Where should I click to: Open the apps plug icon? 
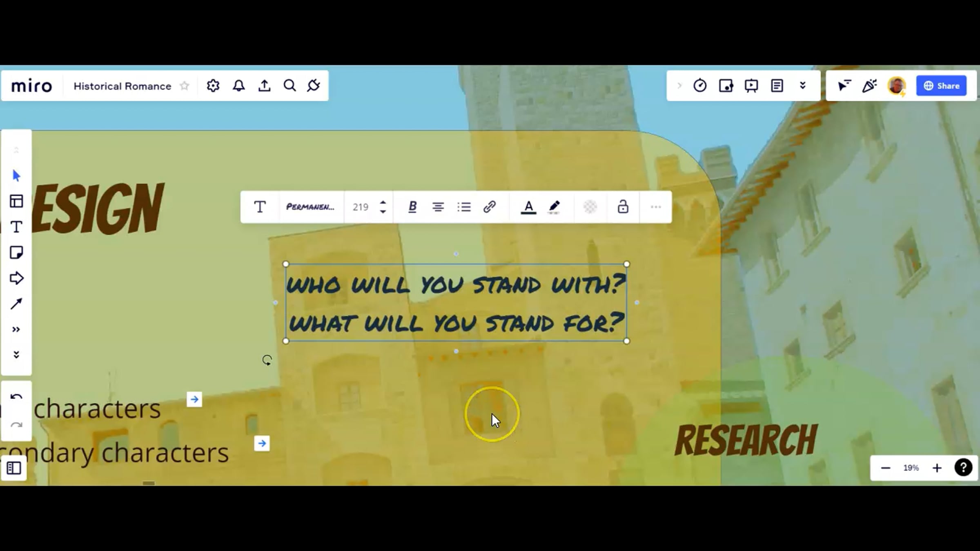[x=314, y=86]
